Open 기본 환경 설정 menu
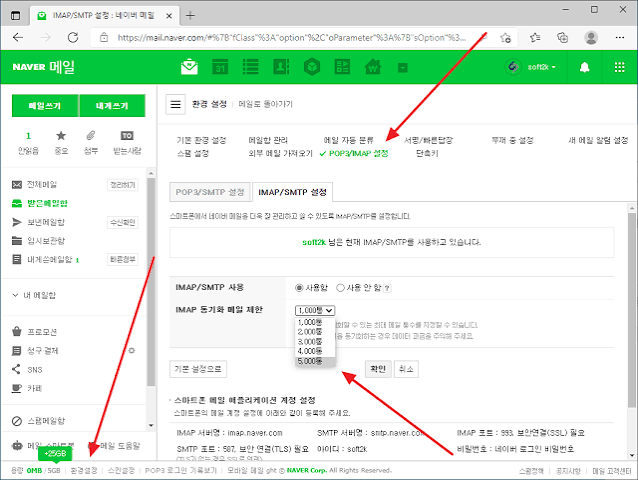The image size is (638, 480). (x=201, y=140)
